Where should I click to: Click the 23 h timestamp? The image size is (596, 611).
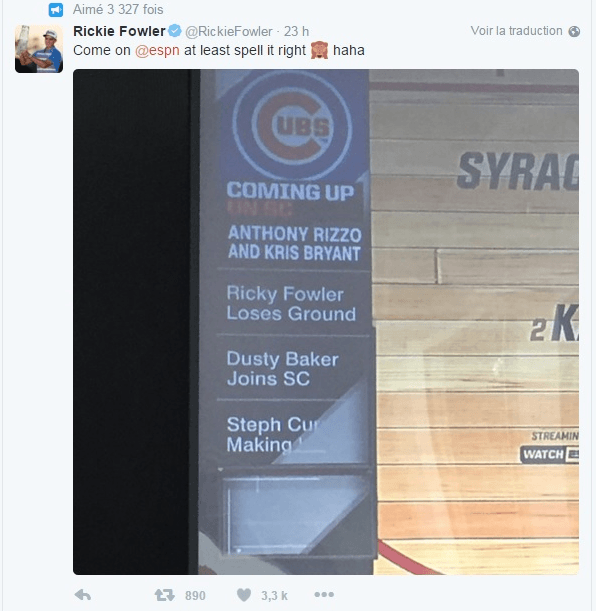pyautogui.click(x=296, y=32)
